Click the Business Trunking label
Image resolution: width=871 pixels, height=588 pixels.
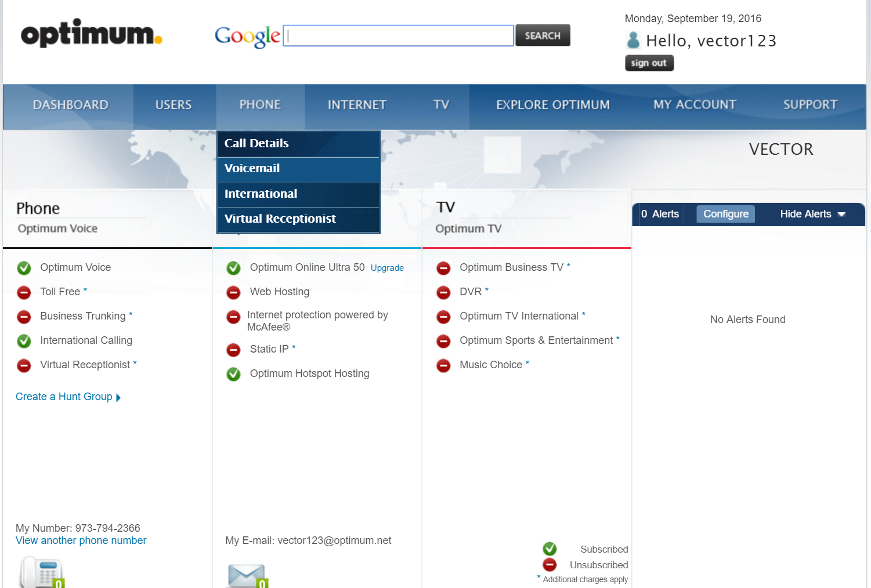click(82, 316)
